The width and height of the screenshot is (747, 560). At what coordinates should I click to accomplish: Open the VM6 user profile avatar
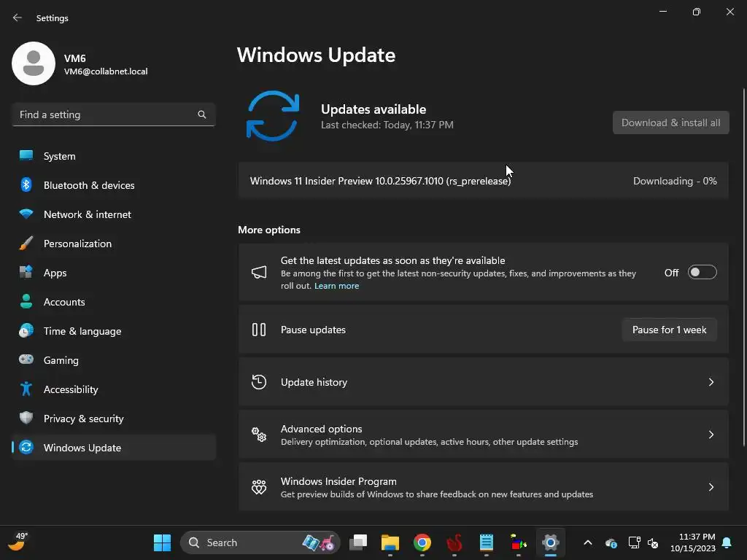coord(34,63)
